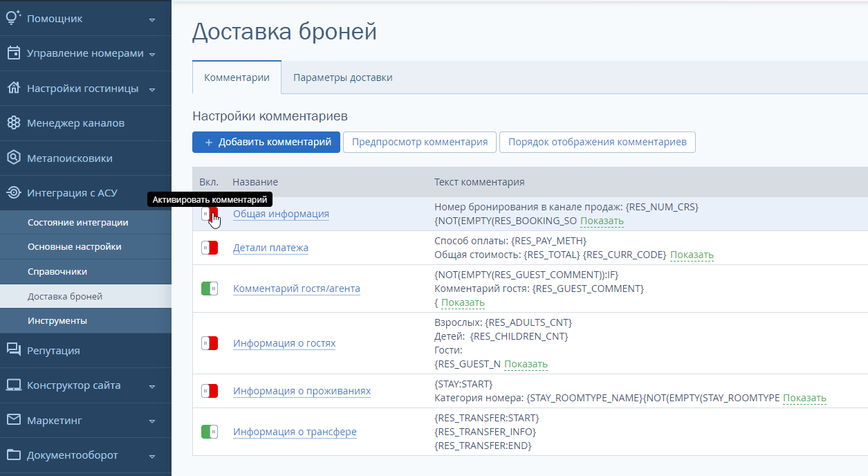The image size is (868, 476).
Task: Click the envelope icon for Маркетинг
Action: tap(14, 420)
